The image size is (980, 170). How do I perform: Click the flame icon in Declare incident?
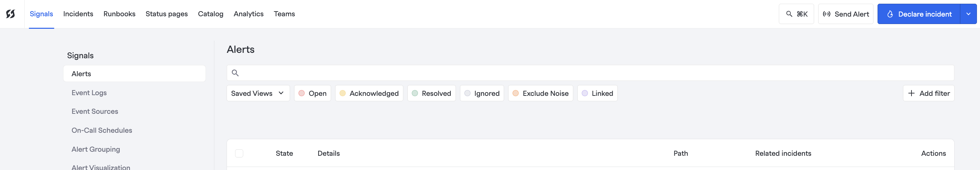click(x=890, y=14)
